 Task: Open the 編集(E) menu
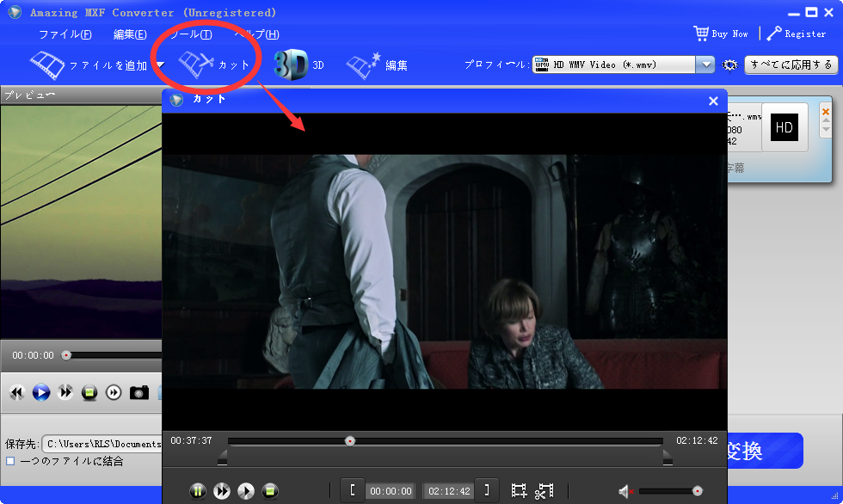coord(130,34)
